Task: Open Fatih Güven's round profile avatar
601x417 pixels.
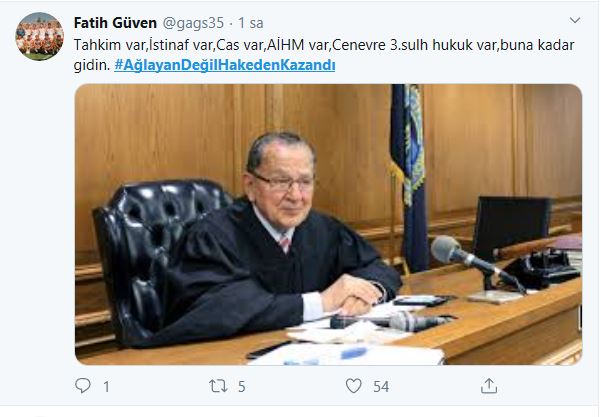Action: [x=39, y=36]
